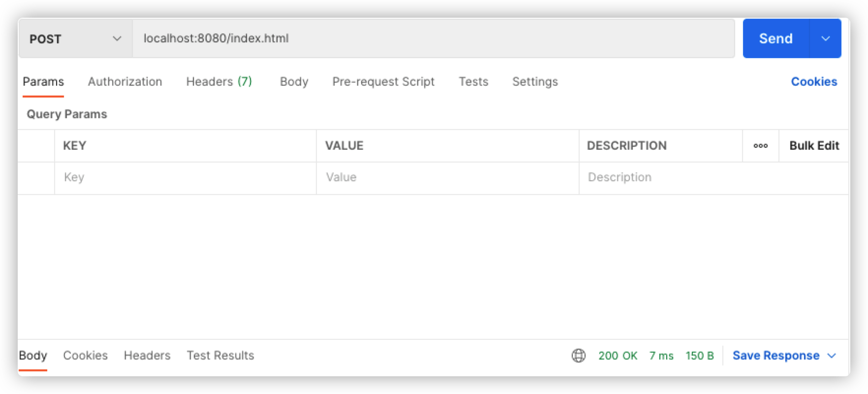Open the POST method dropdown
The image size is (868, 394).
pos(75,39)
